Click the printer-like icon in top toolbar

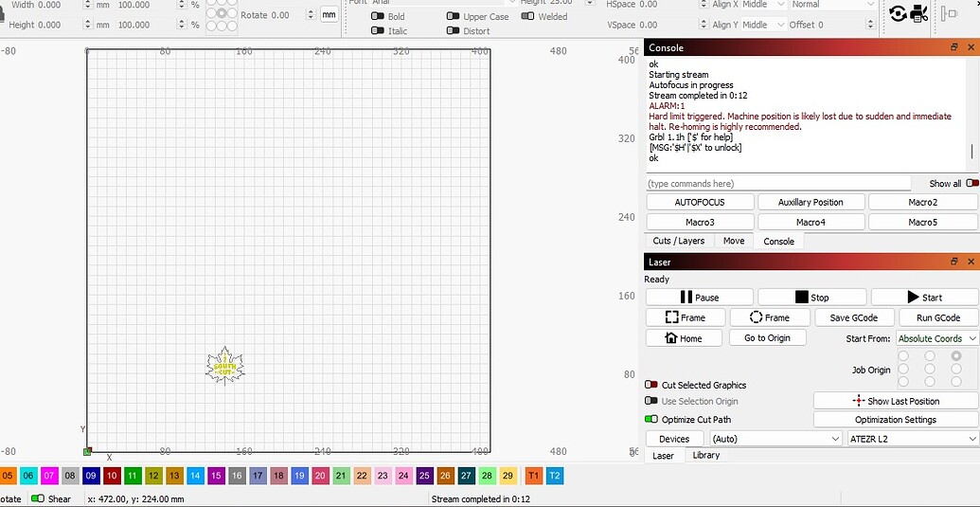pyautogui.click(x=918, y=12)
